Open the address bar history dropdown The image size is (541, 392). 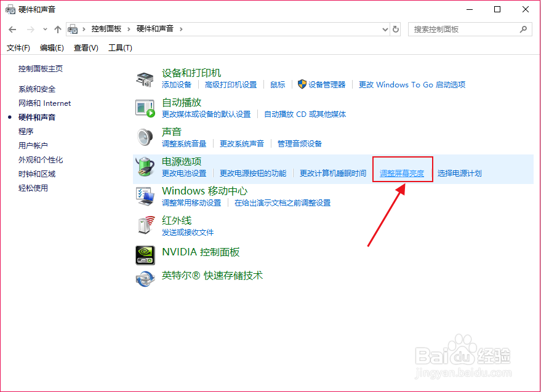click(x=385, y=28)
